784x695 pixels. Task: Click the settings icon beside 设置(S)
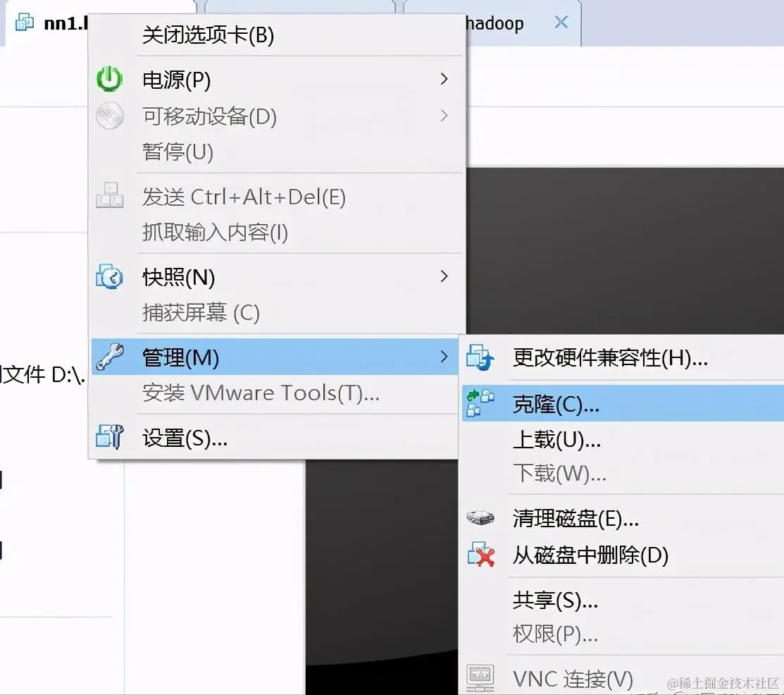point(109,437)
